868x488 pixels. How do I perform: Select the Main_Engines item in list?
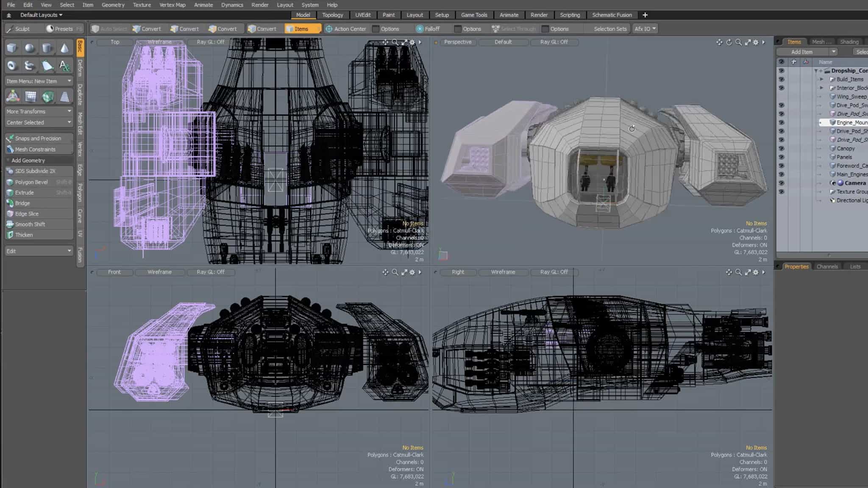coord(851,174)
